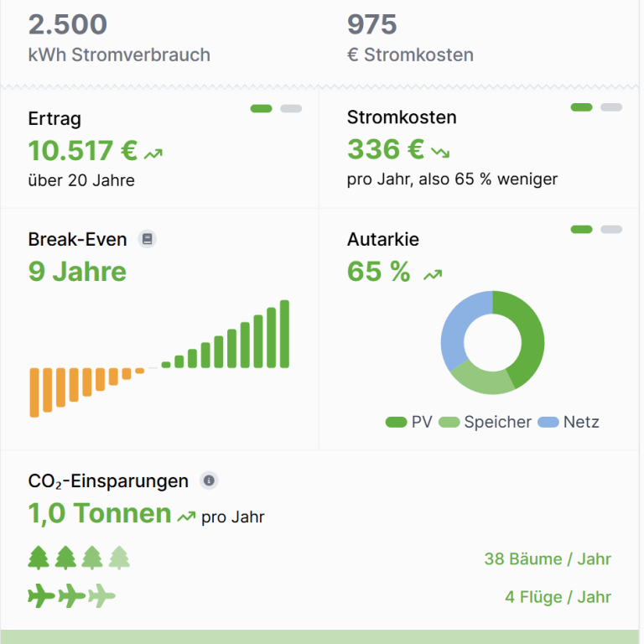This screenshot has width=644, height=644.
Task: Click the 38 Bäume / Jahr text
Action: click(548, 559)
